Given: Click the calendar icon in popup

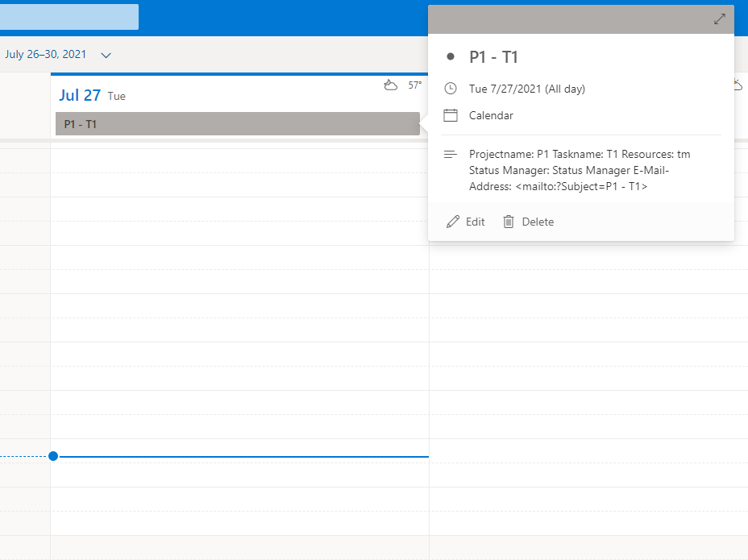Looking at the screenshot, I should tap(451, 115).
